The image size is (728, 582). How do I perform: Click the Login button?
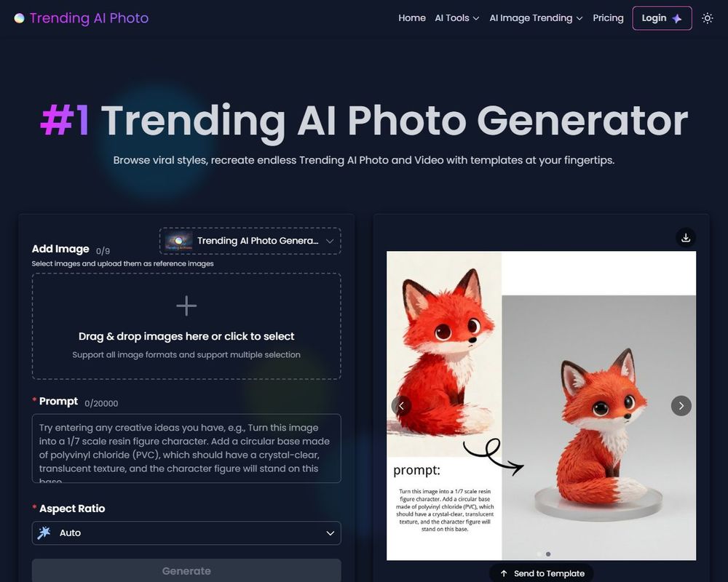[x=662, y=17]
